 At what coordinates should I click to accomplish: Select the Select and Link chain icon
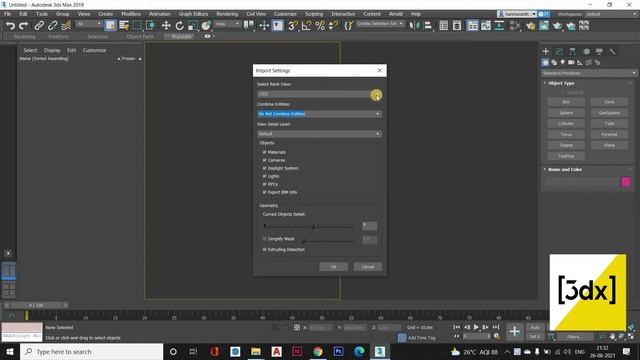coord(39,26)
